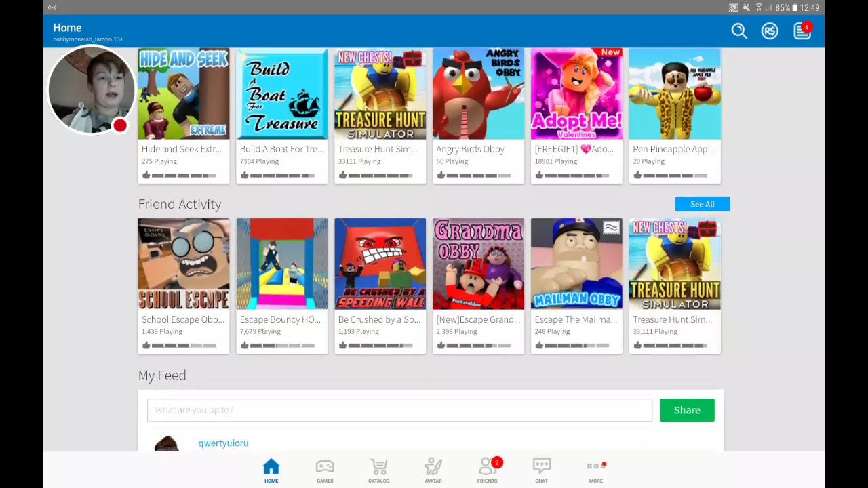Open the School Escape Obby thumbnail

click(x=184, y=264)
